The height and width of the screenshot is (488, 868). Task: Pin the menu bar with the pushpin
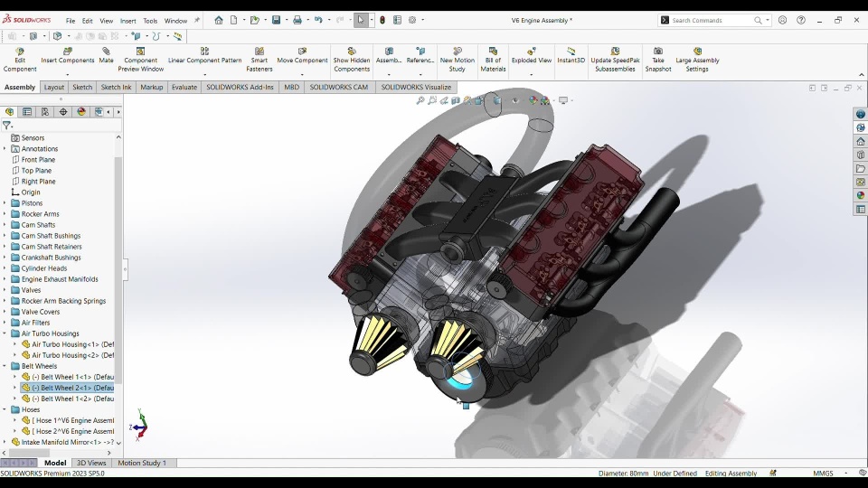(x=197, y=20)
